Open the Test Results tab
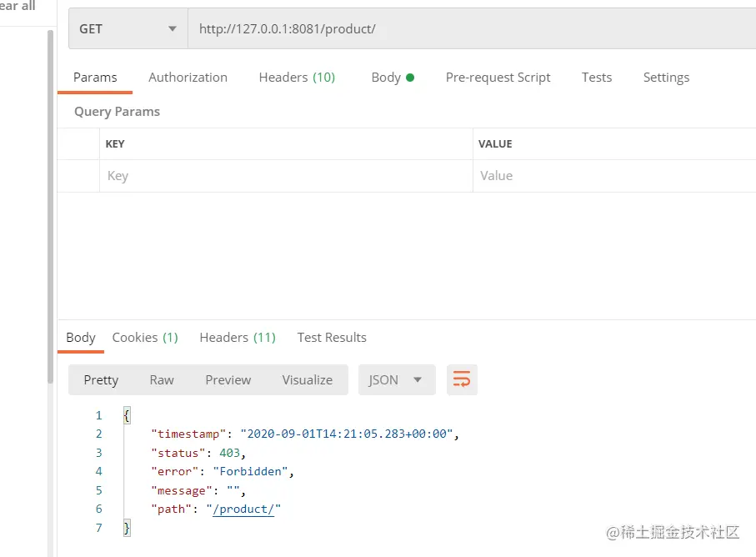Screen dimensions: 756x557 tap(332, 338)
